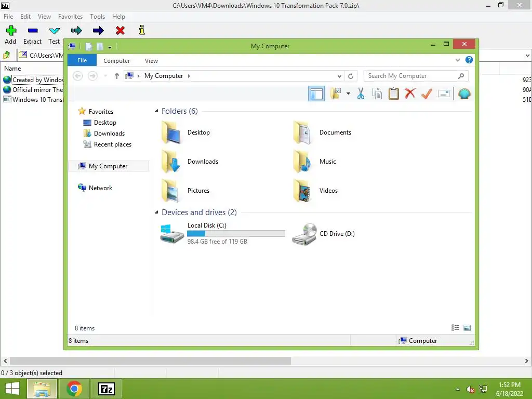Screen dimensions: 532x399
Task: Open the 7-Zip File menu
Action: pyautogui.click(x=8, y=17)
